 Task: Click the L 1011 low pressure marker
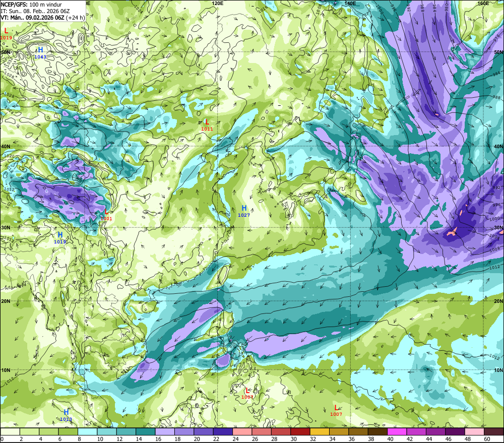[x=207, y=124]
